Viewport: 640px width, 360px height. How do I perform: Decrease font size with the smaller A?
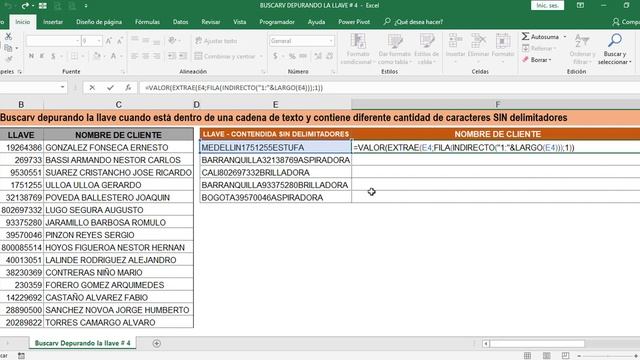pos(120,41)
